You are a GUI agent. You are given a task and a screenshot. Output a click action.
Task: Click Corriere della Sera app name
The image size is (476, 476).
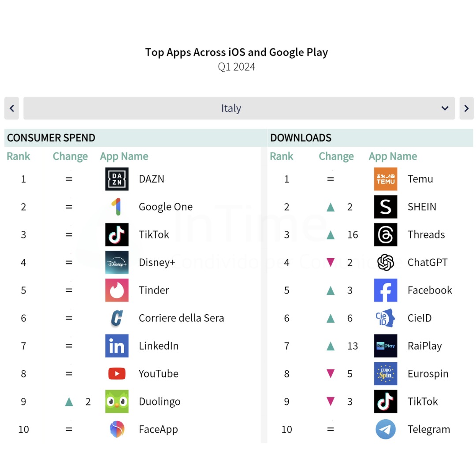(181, 318)
